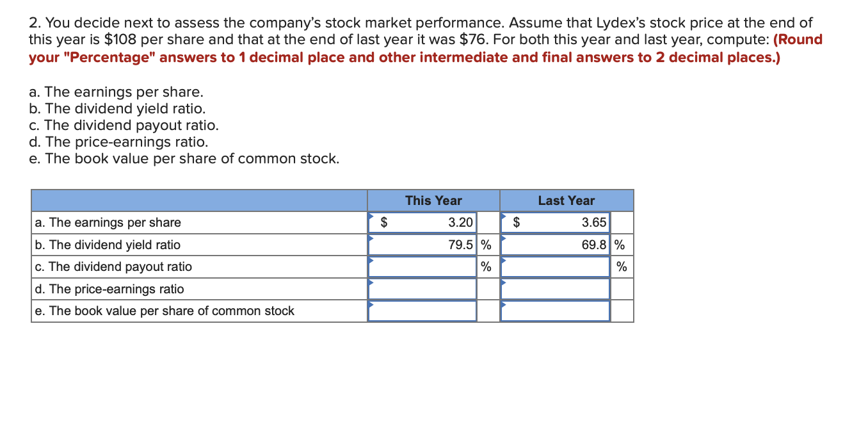
Task: Click the percent sign beside This Year dividend yield
Action: click(x=485, y=244)
